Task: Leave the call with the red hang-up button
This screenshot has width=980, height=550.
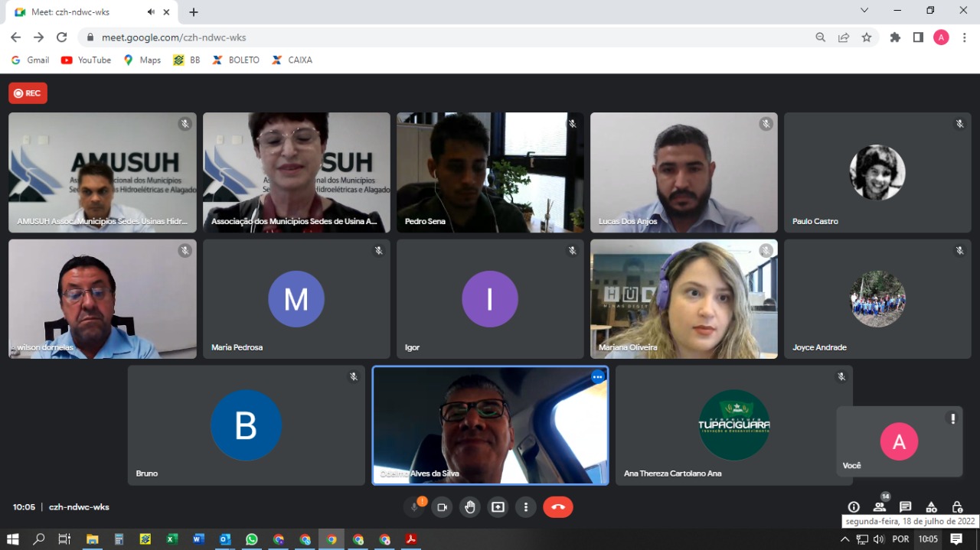Action: [x=557, y=507]
